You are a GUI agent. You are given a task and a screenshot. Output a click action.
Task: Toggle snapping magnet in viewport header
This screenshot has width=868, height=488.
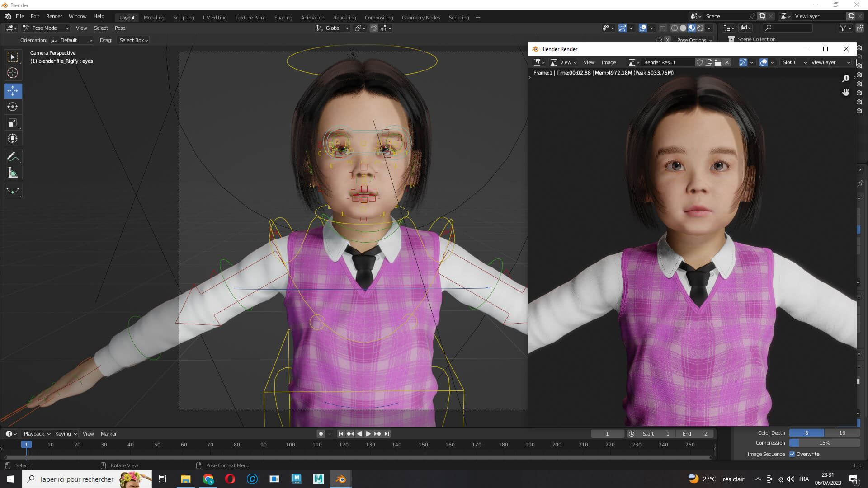tap(374, 28)
